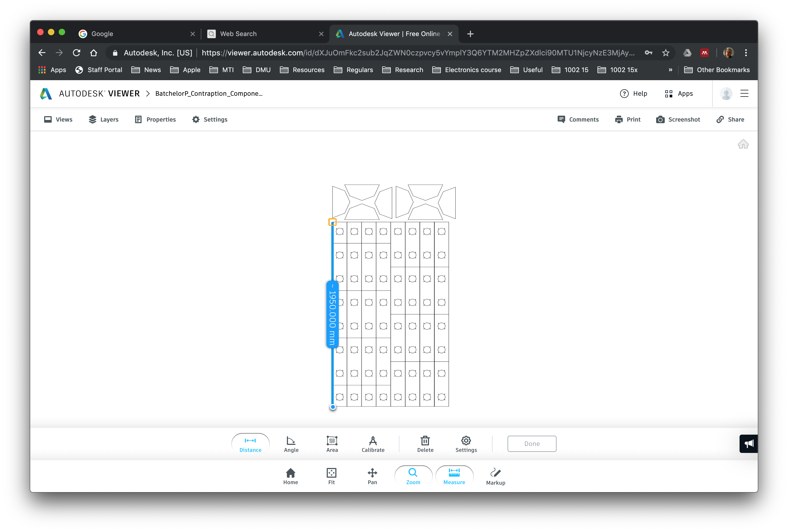This screenshot has height=532, width=788.
Task: Expand the Apple bookmarks folder
Action: [185, 70]
